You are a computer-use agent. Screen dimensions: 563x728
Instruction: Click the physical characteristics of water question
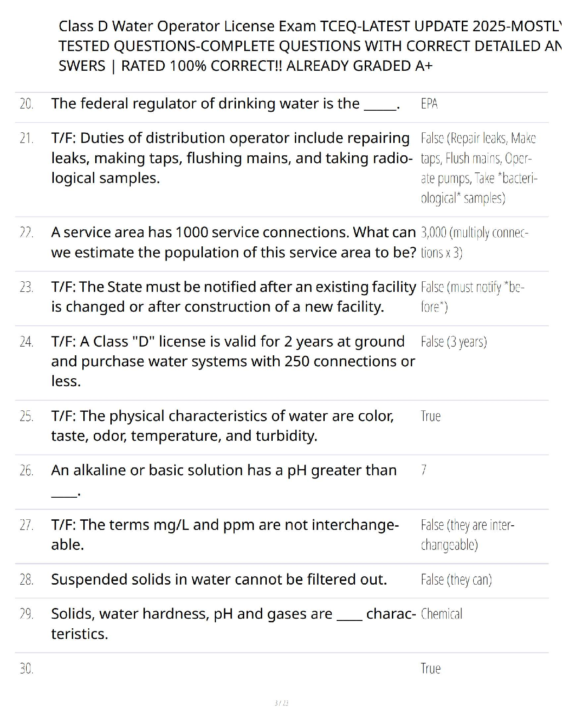(223, 426)
